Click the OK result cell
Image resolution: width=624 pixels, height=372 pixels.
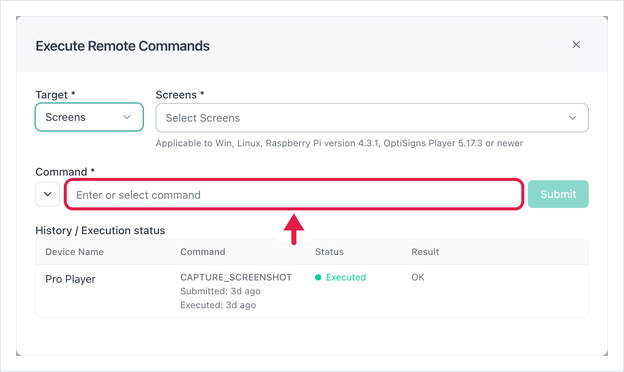point(417,277)
